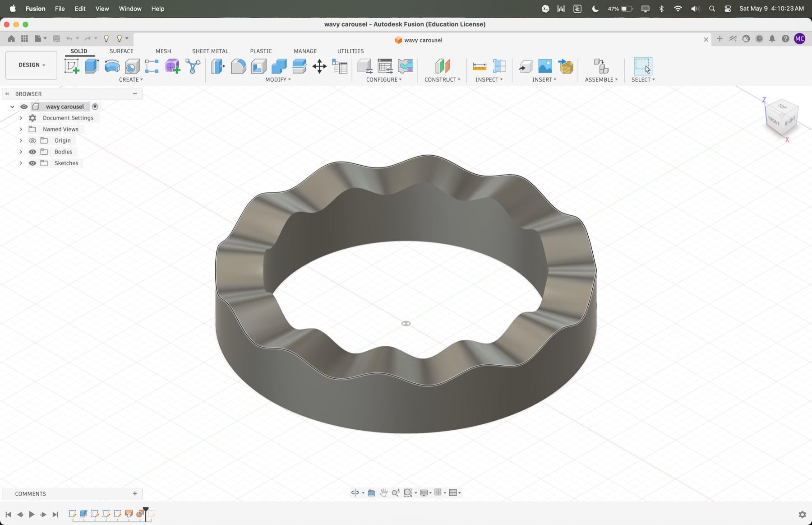Image resolution: width=812 pixels, height=525 pixels.
Task: Select the window Select tool
Action: pyautogui.click(x=643, y=66)
